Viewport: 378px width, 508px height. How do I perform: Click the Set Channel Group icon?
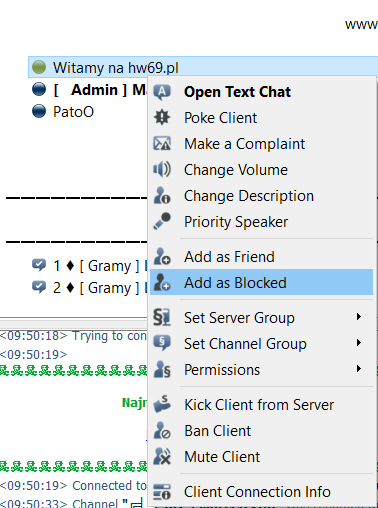click(x=162, y=343)
